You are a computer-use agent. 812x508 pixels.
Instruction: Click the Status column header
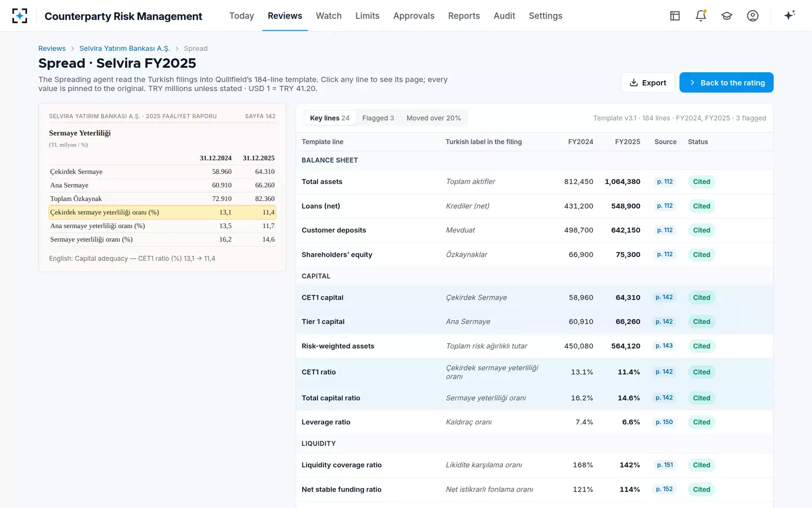698,142
